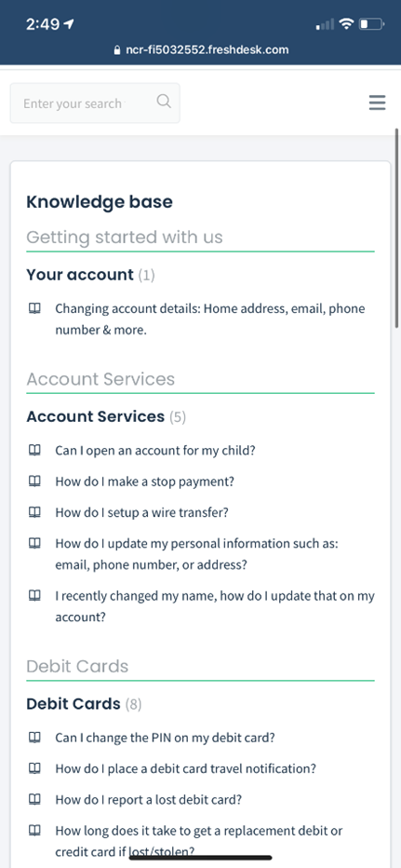Click book icon beside child account article

click(34, 450)
